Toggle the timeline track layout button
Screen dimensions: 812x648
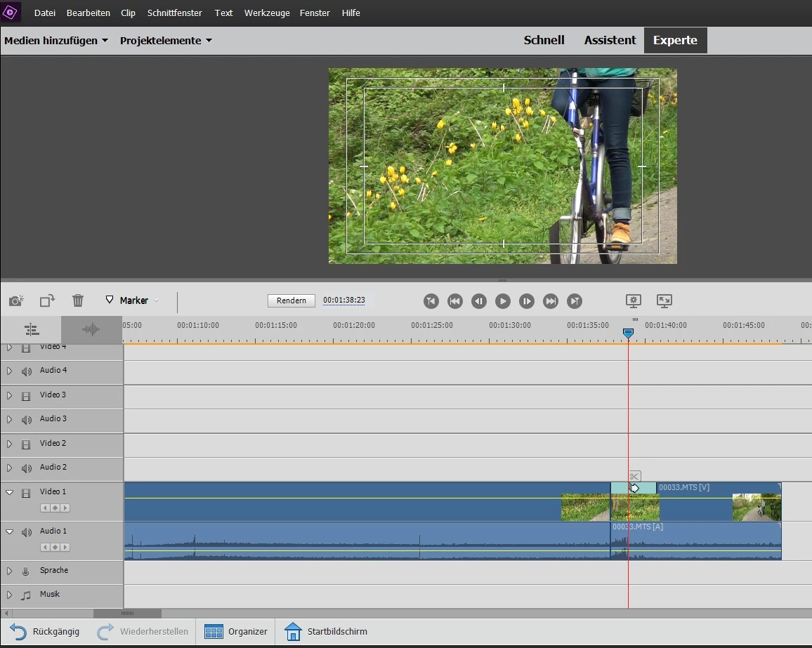pyautogui.click(x=31, y=329)
